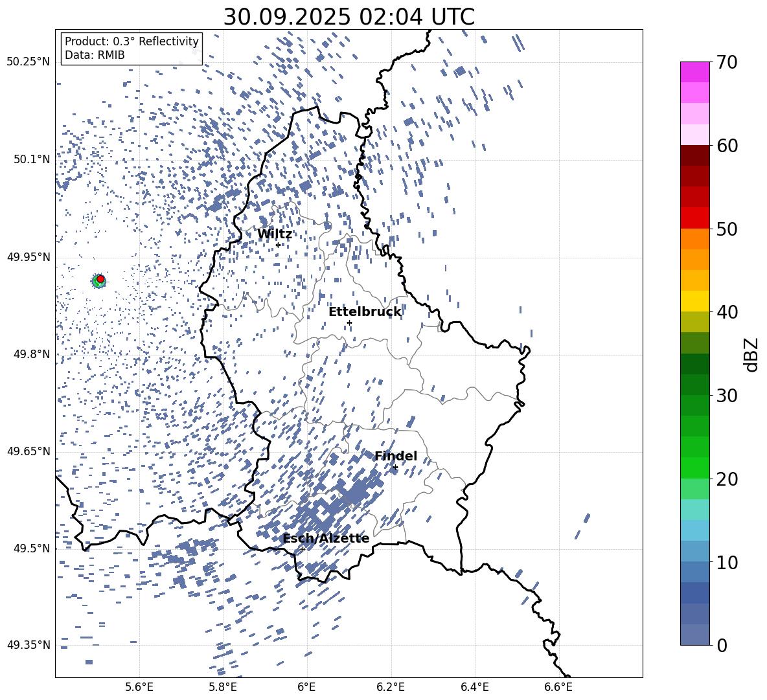
Task: Pick the lowest blue-gray 0 dBZ colorbar segment
Action: tap(695, 635)
